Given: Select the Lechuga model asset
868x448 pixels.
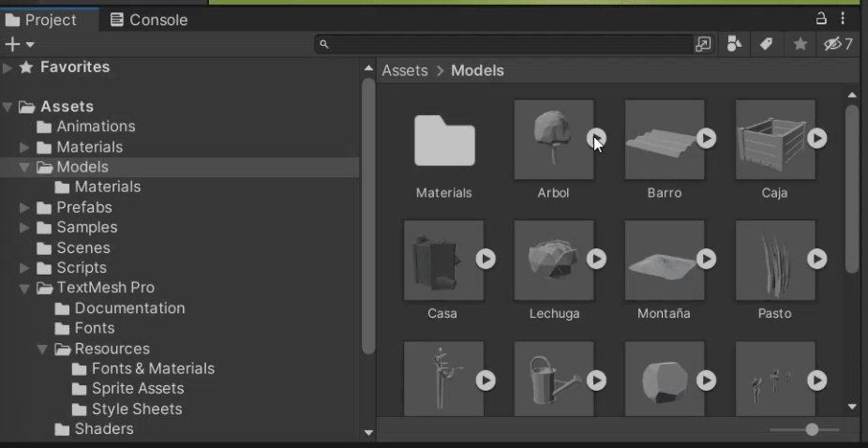Looking at the screenshot, I should click(553, 261).
